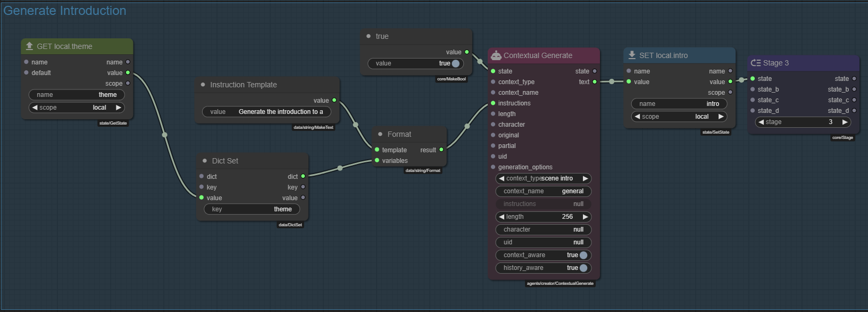The height and width of the screenshot is (312, 868).
Task: Click the state/GetState type label
Action: (113, 123)
